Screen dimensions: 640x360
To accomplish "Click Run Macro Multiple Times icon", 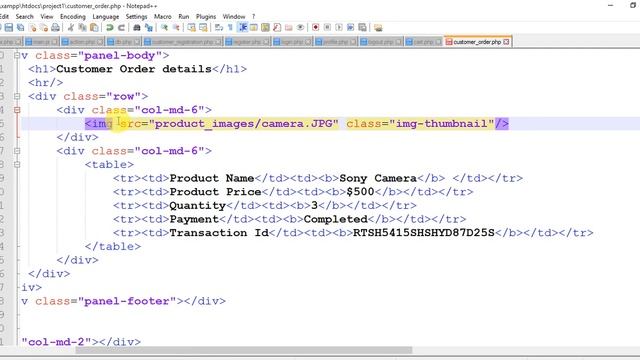I will coord(351,28).
